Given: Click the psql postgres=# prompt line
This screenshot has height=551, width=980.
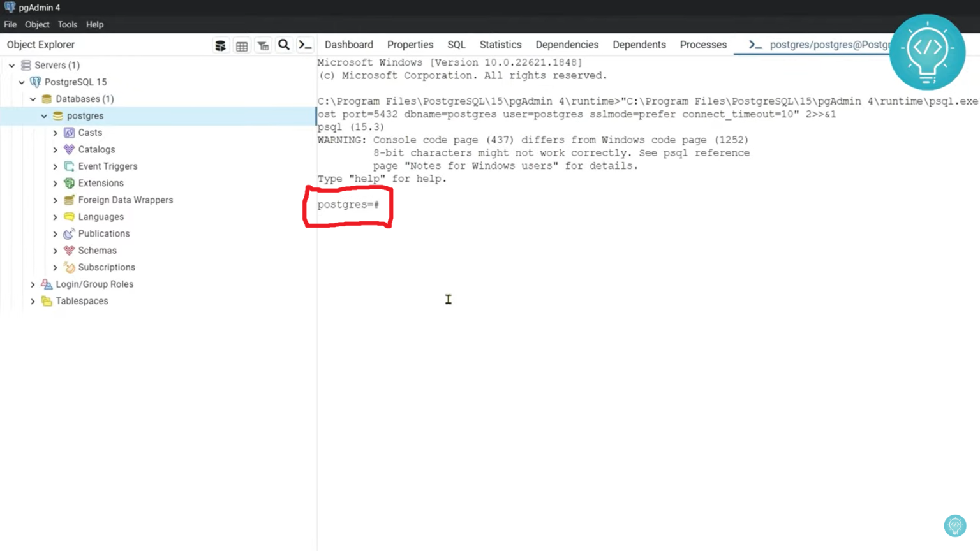Looking at the screenshot, I should coord(348,205).
